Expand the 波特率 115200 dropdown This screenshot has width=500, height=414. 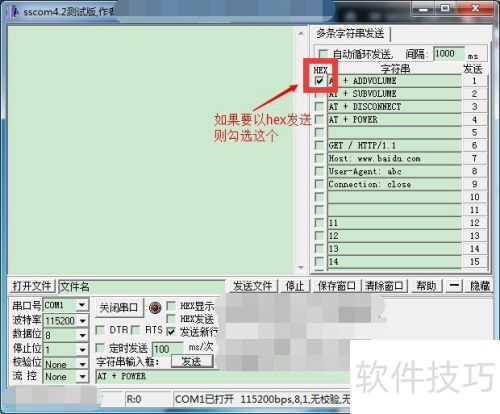[83, 321]
